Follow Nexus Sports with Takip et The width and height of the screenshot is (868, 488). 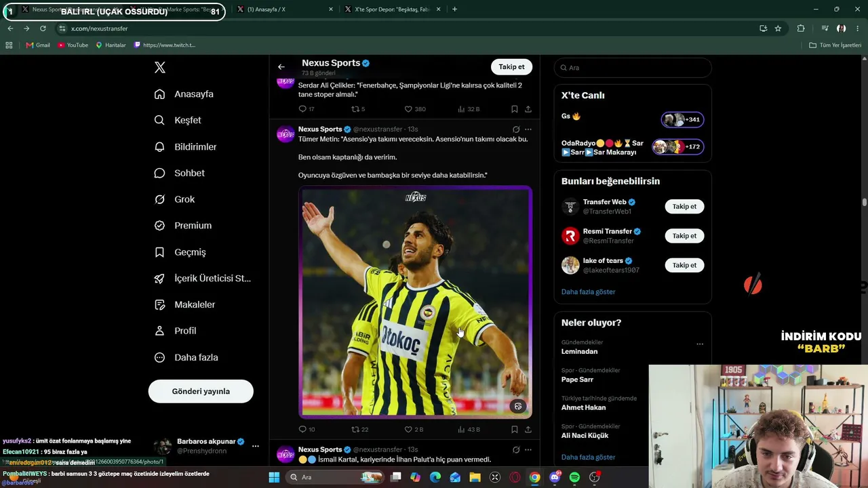[511, 67]
